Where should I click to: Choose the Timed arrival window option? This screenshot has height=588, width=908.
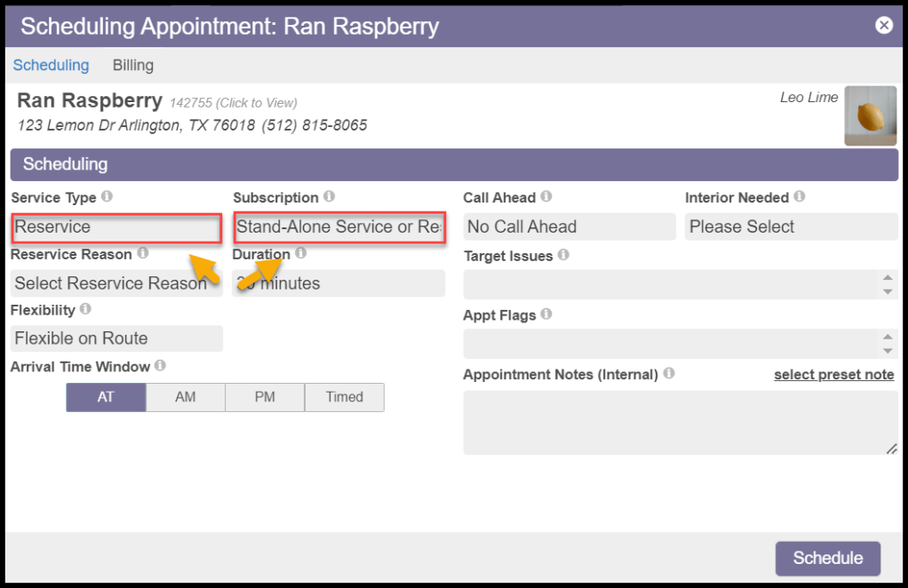click(x=344, y=397)
